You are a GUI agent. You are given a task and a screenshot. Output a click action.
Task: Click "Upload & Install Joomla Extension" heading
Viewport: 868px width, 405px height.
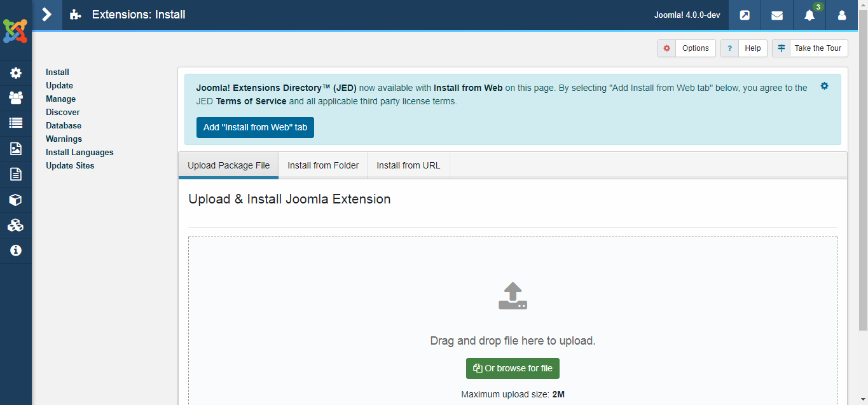pos(289,199)
